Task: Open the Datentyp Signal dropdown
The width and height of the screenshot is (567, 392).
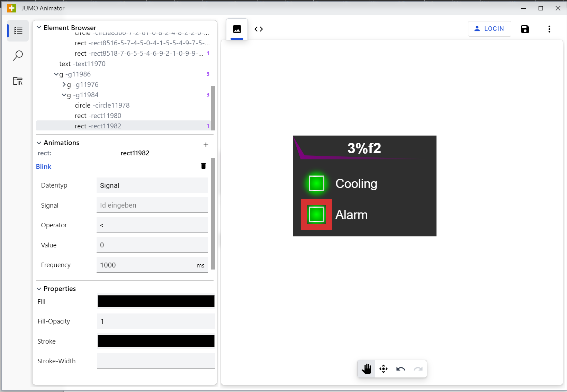Action: pos(152,185)
